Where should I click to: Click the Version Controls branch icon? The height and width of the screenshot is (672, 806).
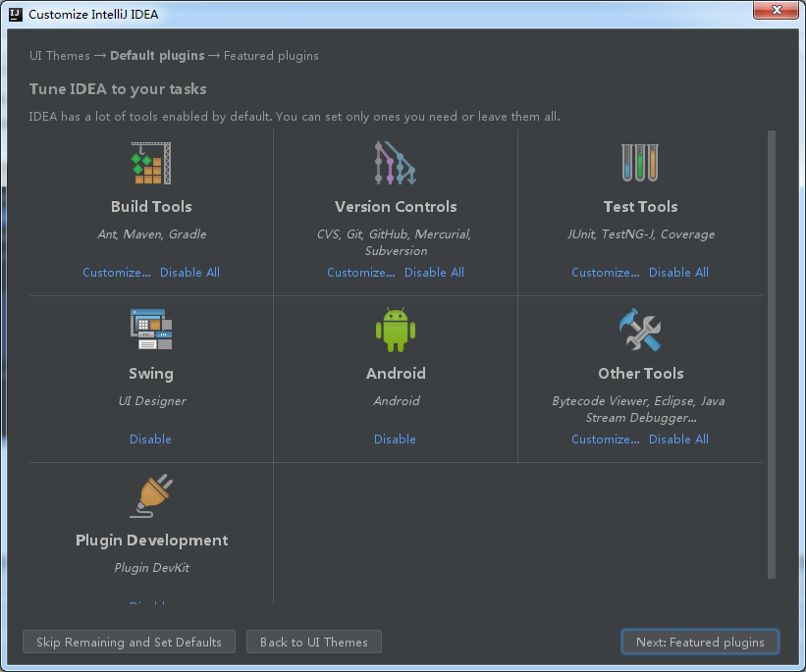pyautogui.click(x=396, y=163)
